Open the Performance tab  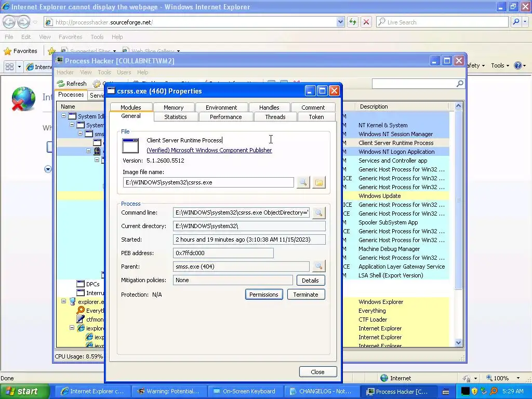click(x=225, y=117)
